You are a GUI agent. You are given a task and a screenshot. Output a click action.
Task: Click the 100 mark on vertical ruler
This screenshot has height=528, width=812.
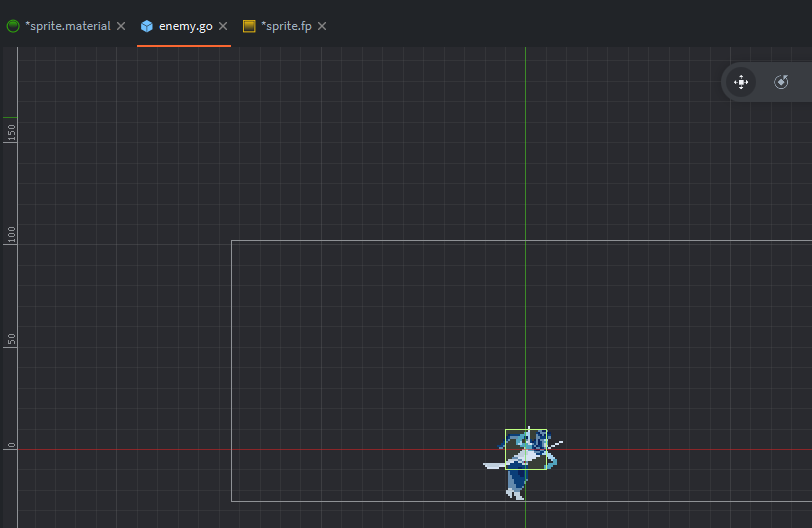click(11, 235)
